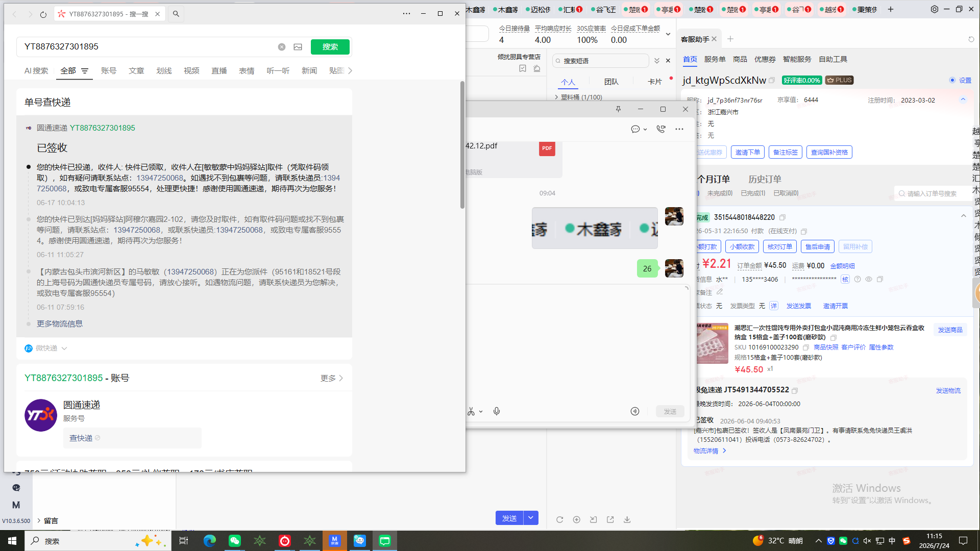
Task: Copy the customer ID jd_ktgWpScdXkNw
Action: coord(772,80)
